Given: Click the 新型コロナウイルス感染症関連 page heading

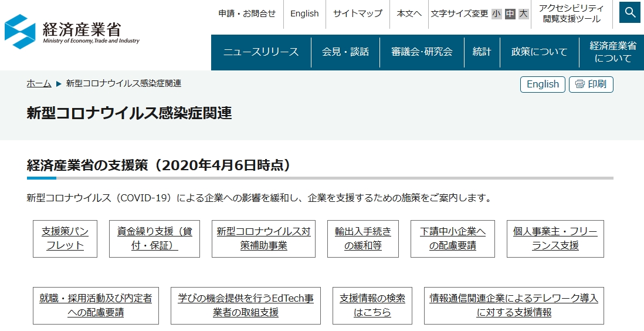Looking at the screenshot, I should point(130,113).
